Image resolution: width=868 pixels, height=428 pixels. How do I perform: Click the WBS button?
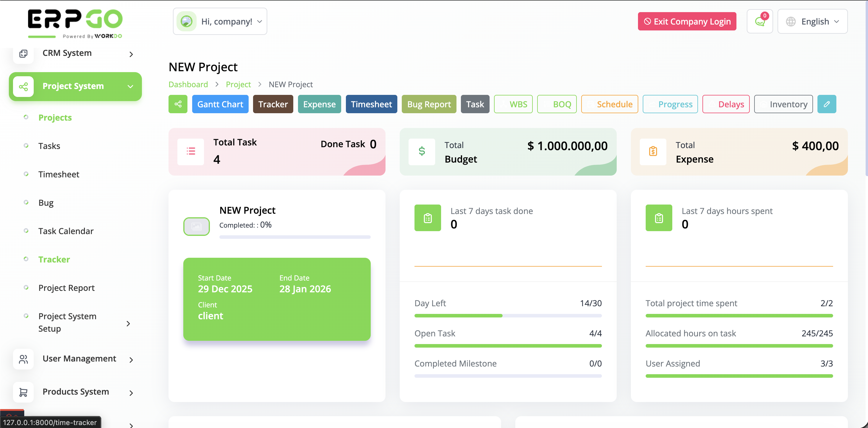tap(513, 104)
